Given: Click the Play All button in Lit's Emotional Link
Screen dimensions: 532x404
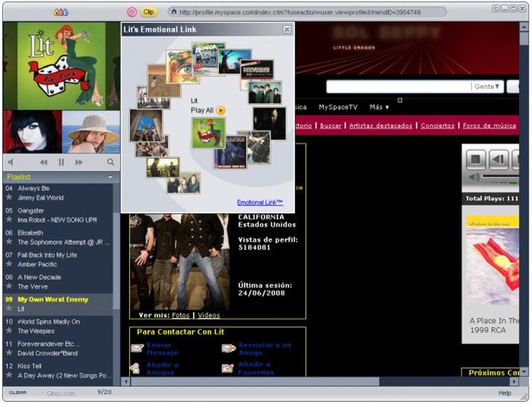Looking at the screenshot, I should coord(221,111).
